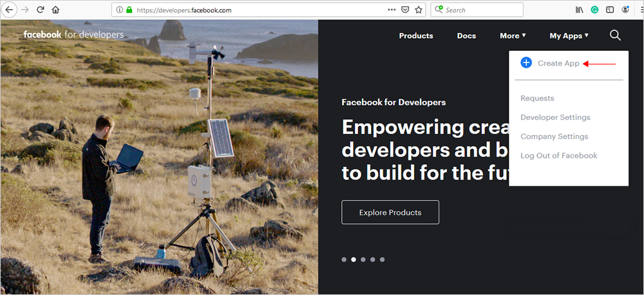Click the site information icon in address bar
This screenshot has width=644, height=295.
[x=120, y=10]
